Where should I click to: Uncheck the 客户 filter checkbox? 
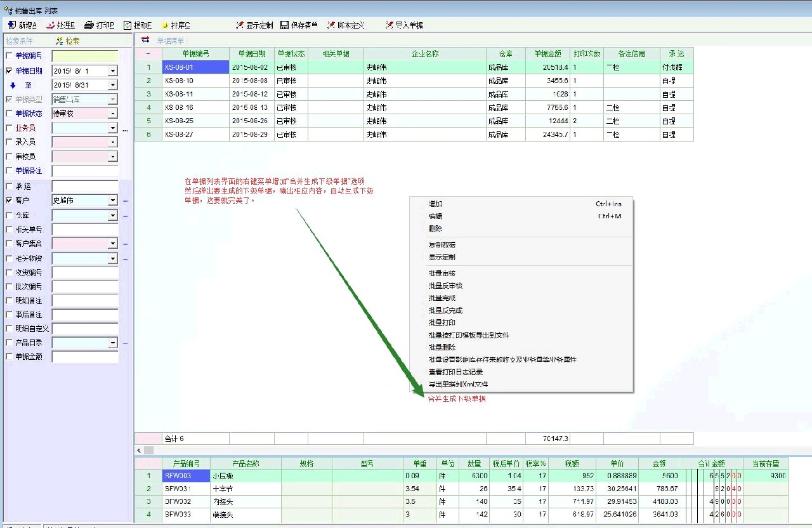[9, 200]
